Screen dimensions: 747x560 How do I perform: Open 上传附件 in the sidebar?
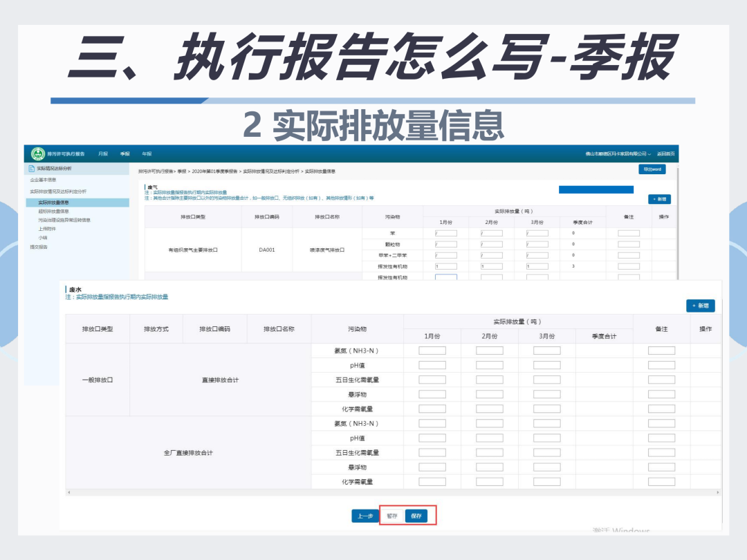pos(47,229)
